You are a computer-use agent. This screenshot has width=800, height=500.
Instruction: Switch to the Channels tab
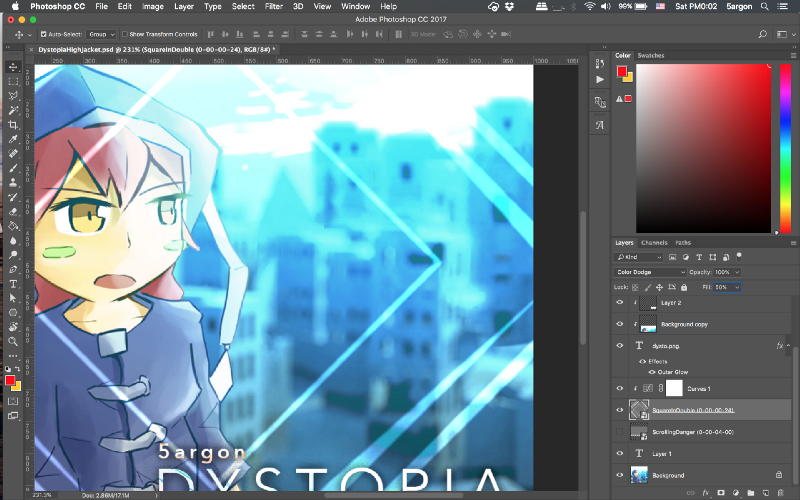point(654,243)
